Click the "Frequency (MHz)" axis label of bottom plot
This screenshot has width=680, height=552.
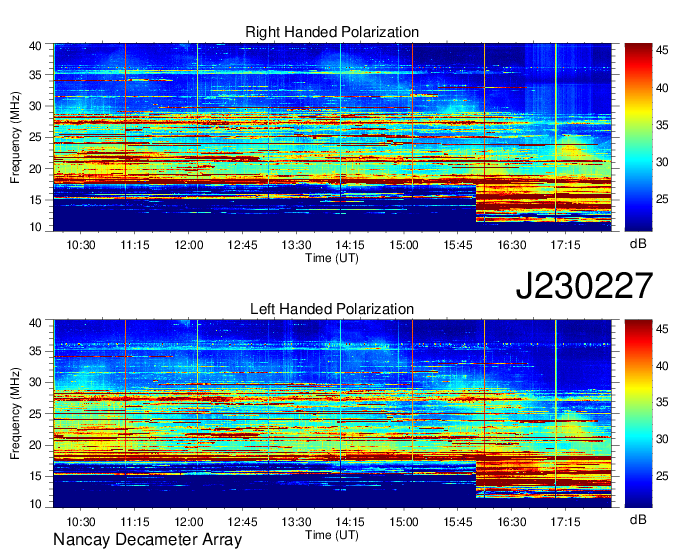(15, 414)
